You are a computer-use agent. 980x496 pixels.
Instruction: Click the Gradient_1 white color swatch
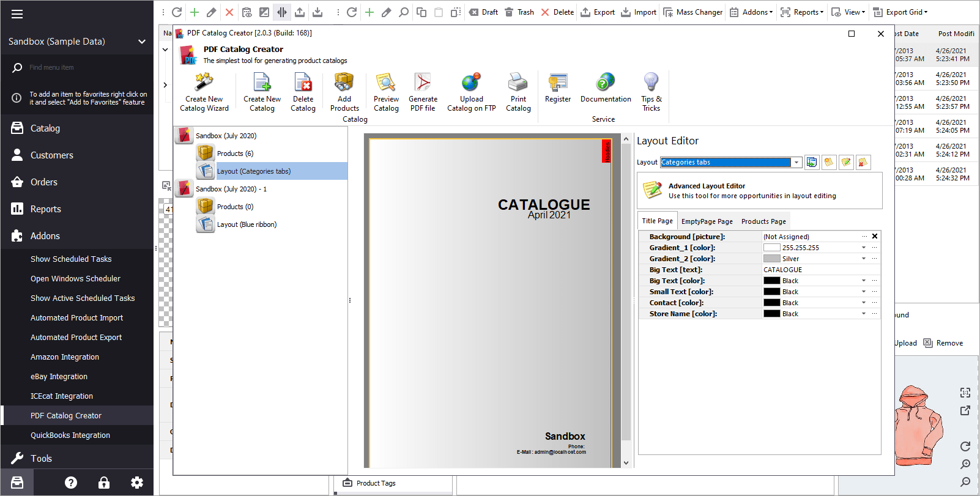click(x=771, y=248)
